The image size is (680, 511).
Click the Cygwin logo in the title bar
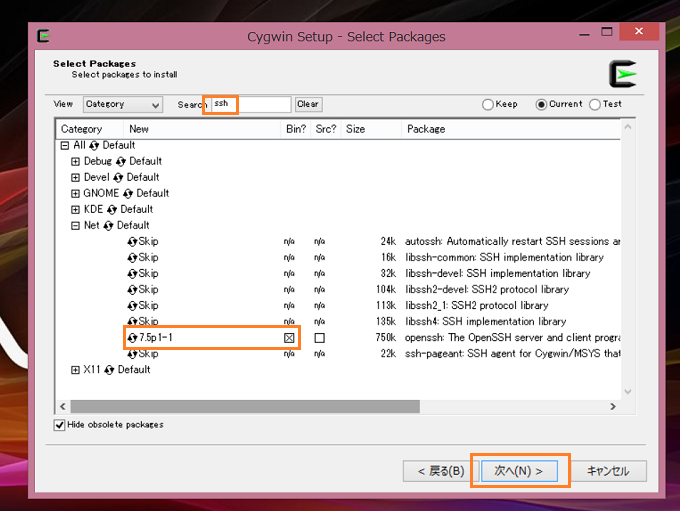pyautogui.click(x=44, y=36)
